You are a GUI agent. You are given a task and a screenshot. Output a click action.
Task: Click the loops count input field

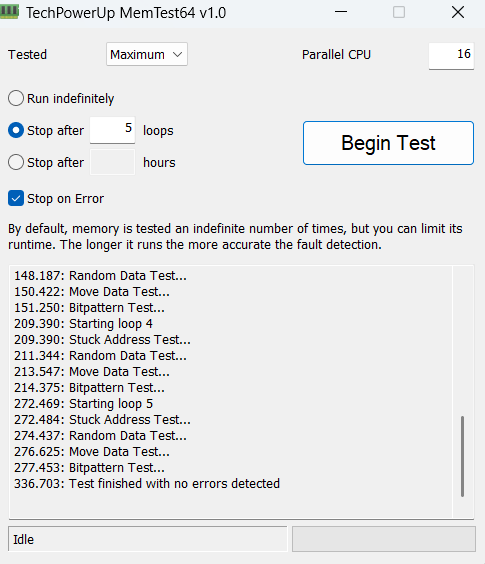click(x=112, y=129)
